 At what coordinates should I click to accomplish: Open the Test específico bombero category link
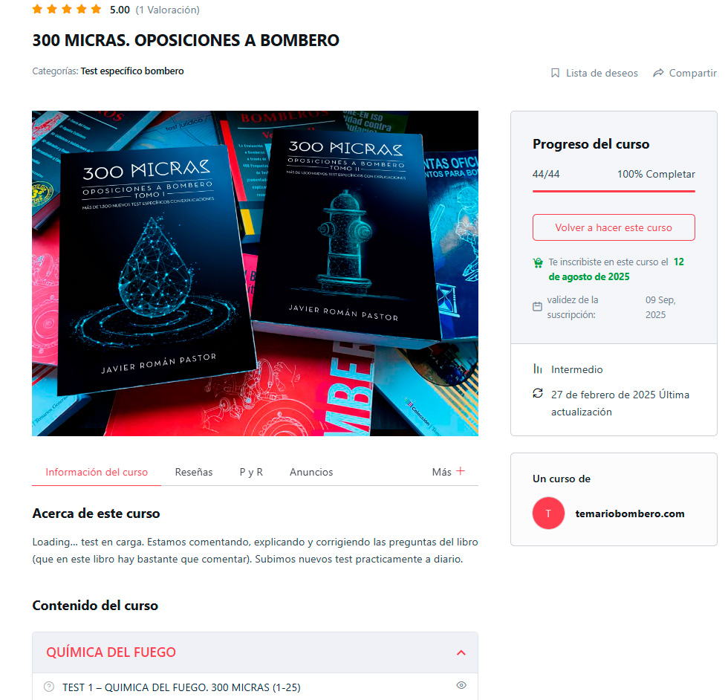(132, 71)
